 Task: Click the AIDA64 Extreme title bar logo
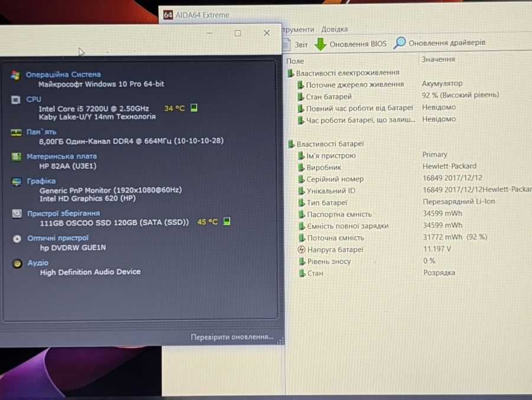168,15
